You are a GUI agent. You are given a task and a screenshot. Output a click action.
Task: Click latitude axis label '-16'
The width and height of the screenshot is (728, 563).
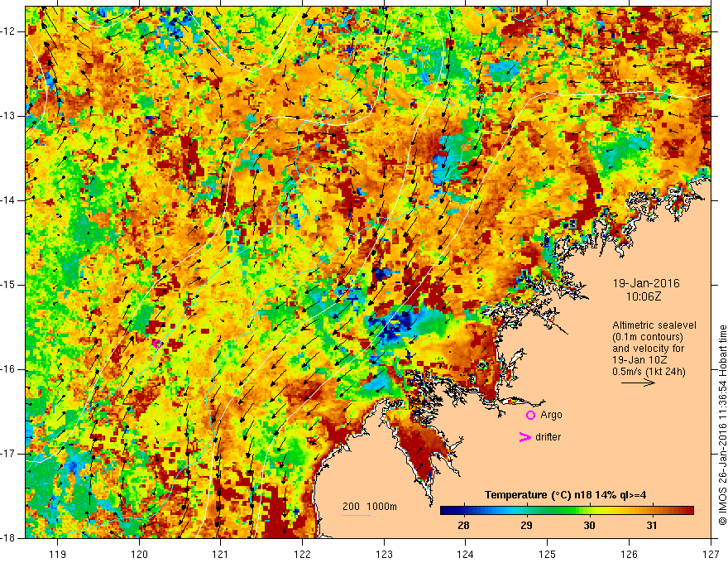coord(9,369)
